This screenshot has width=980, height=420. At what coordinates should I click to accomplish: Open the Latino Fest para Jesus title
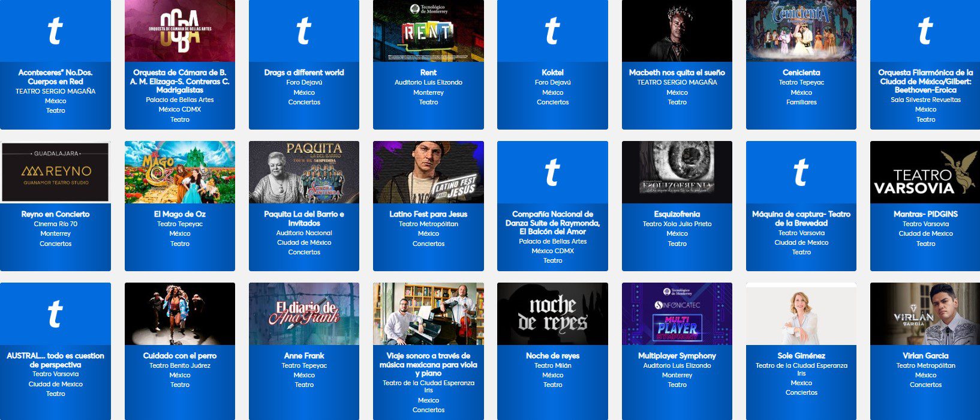click(x=428, y=214)
